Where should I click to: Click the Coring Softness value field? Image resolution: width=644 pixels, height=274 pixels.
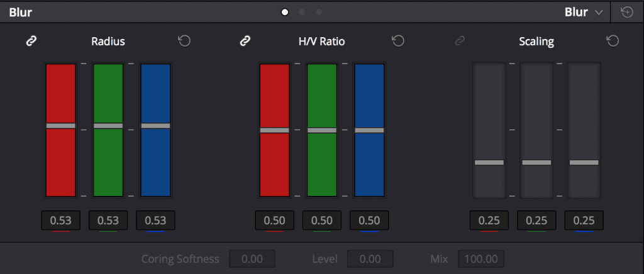pos(252,259)
